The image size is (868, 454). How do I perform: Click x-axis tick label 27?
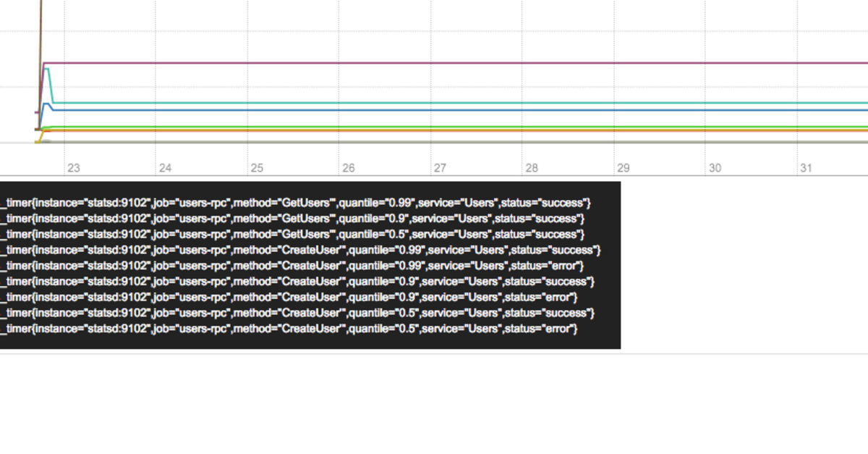pyautogui.click(x=440, y=168)
